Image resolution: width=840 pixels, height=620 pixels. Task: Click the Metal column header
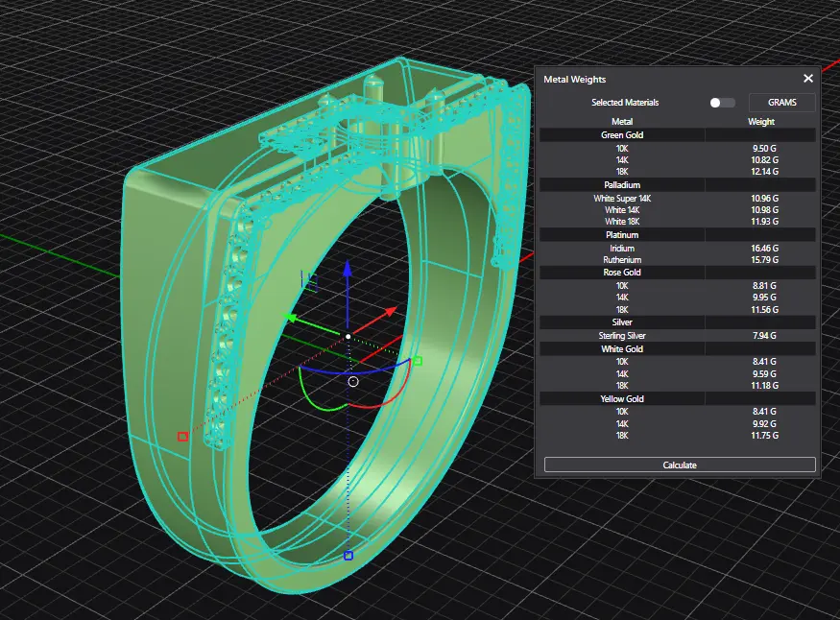click(x=622, y=122)
